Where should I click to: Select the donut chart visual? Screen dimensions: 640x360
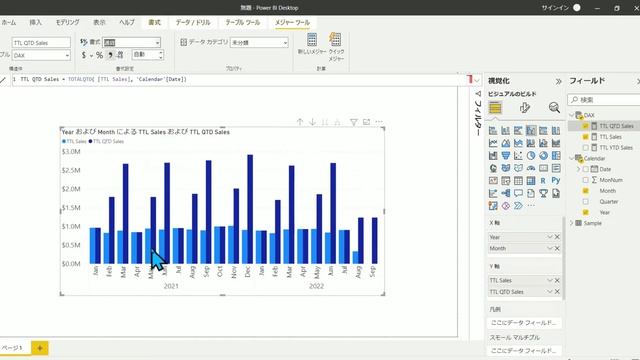(543, 156)
